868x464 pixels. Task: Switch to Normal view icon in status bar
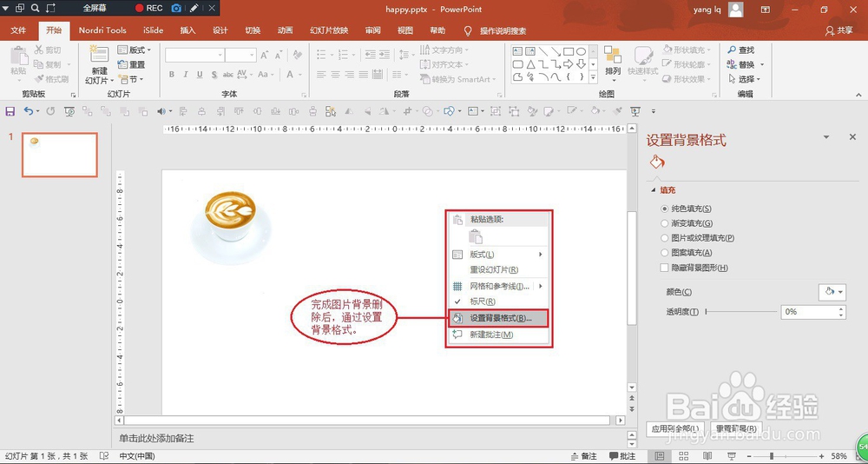tap(660, 455)
